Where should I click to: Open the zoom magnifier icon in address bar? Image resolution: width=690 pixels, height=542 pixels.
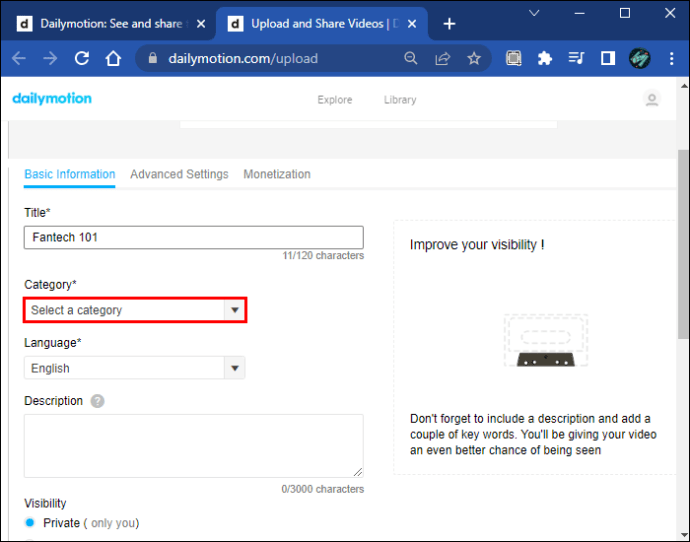point(411,58)
